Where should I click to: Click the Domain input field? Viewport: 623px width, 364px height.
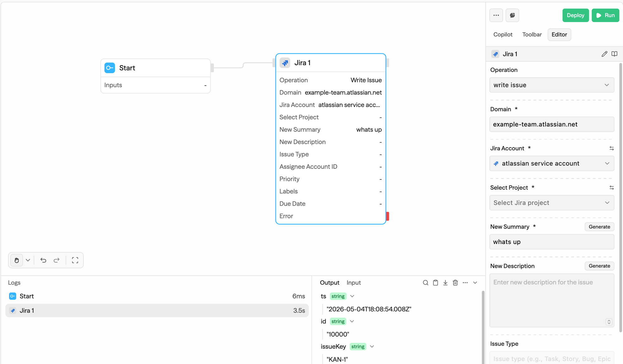(552, 124)
